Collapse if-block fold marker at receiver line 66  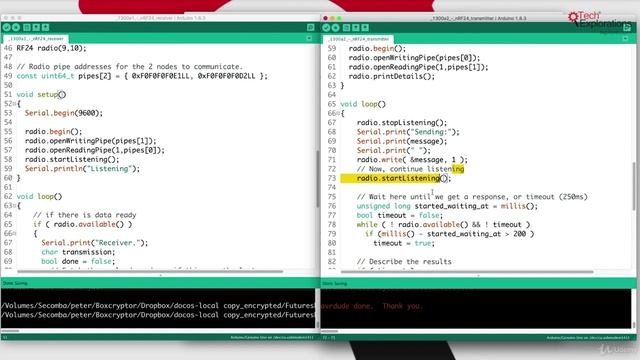[14, 233]
